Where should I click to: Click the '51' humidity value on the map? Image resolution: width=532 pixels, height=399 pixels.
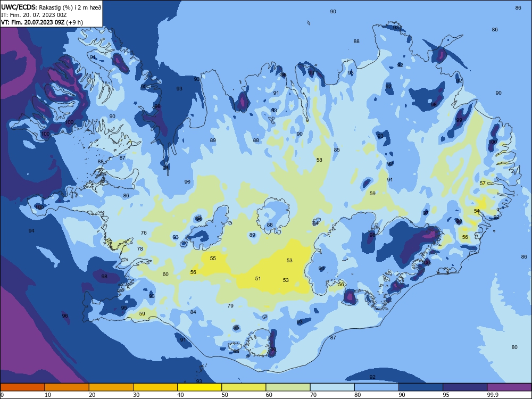coord(258,279)
